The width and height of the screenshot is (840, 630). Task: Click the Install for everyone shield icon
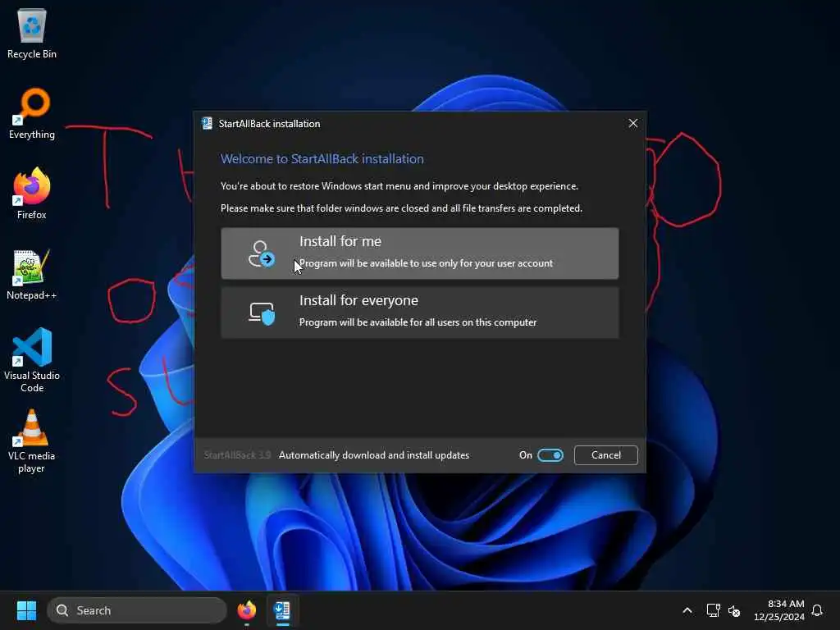pos(262,313)
